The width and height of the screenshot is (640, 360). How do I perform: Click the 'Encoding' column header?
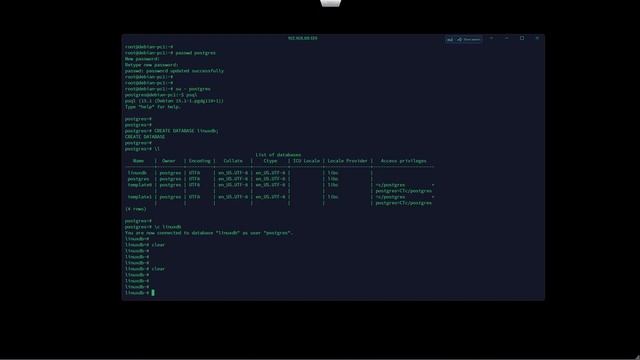[x=200, y=161]
